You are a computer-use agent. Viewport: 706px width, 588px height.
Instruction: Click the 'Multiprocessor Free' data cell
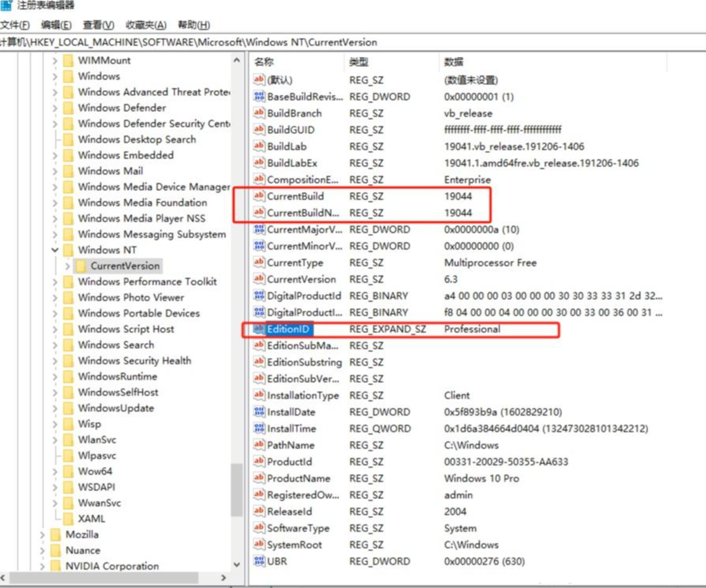pyautogui.click(x=490, y=262)
